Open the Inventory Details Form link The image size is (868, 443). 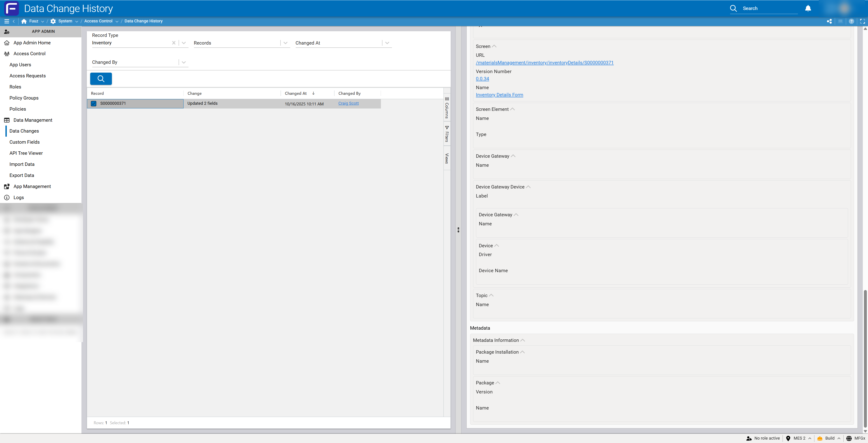499,95
